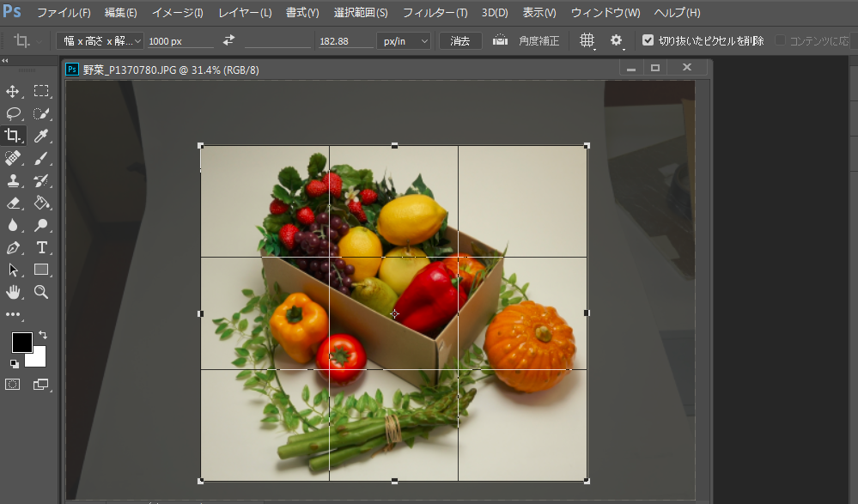Select the Rectangle shape tool
This screenshot has height=504, width=858.
pyautogui.click(x=41, y=270)
